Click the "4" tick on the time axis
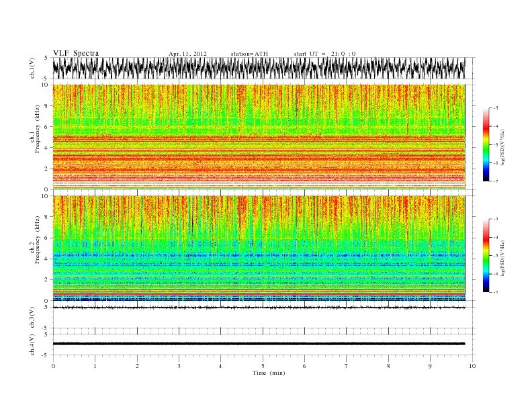This screenshot has height=411, width=532. [x=220, y=366]
